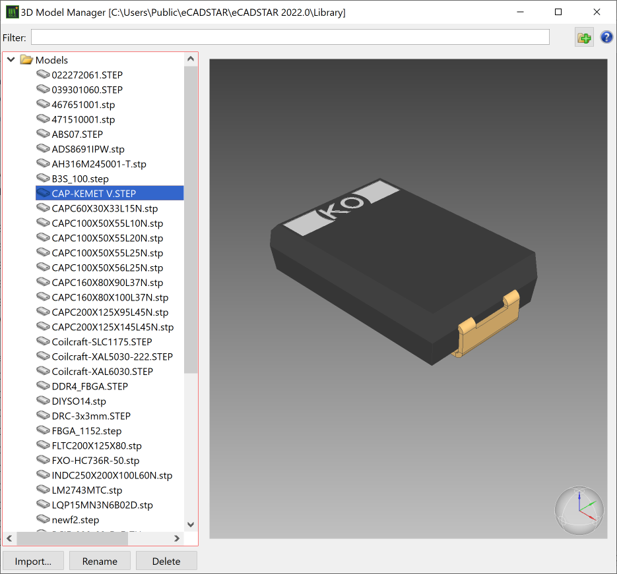Select CAPC100X50X55L20N.stp model
The image size is (617, 574).
coord(107,238)
